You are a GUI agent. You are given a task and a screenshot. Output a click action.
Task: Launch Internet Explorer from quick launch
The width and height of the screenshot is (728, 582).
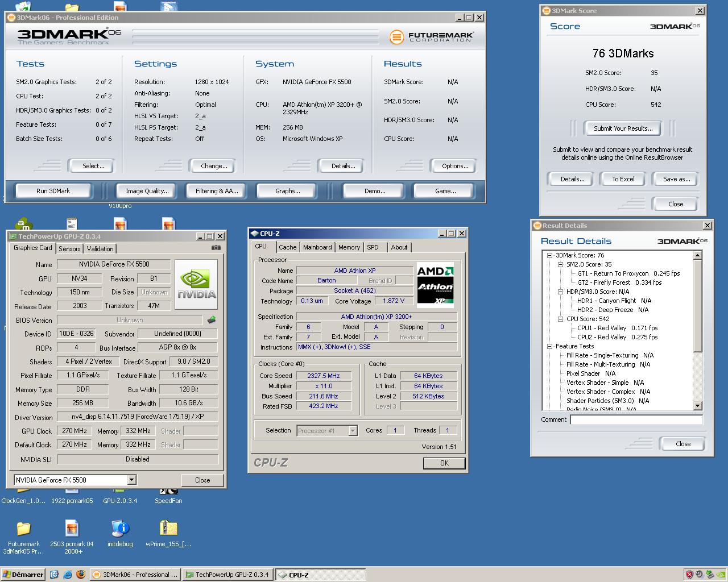(67, 575)
